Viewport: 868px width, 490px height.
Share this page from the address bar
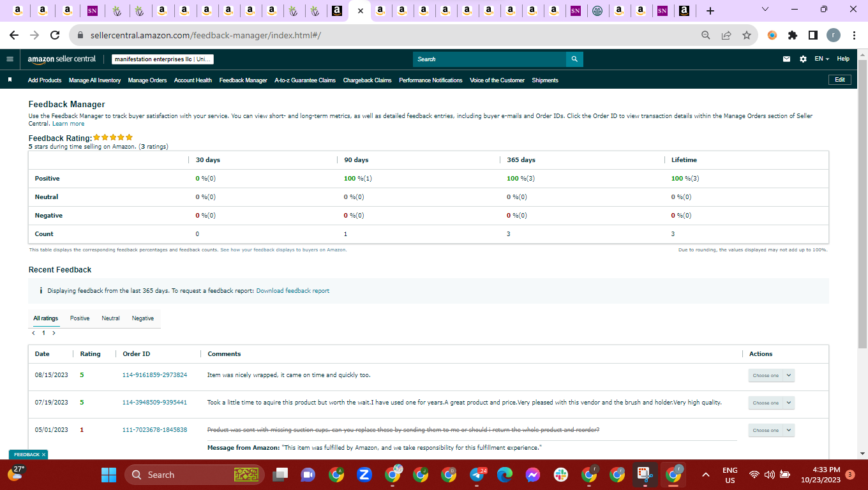[x=726, y=35]
